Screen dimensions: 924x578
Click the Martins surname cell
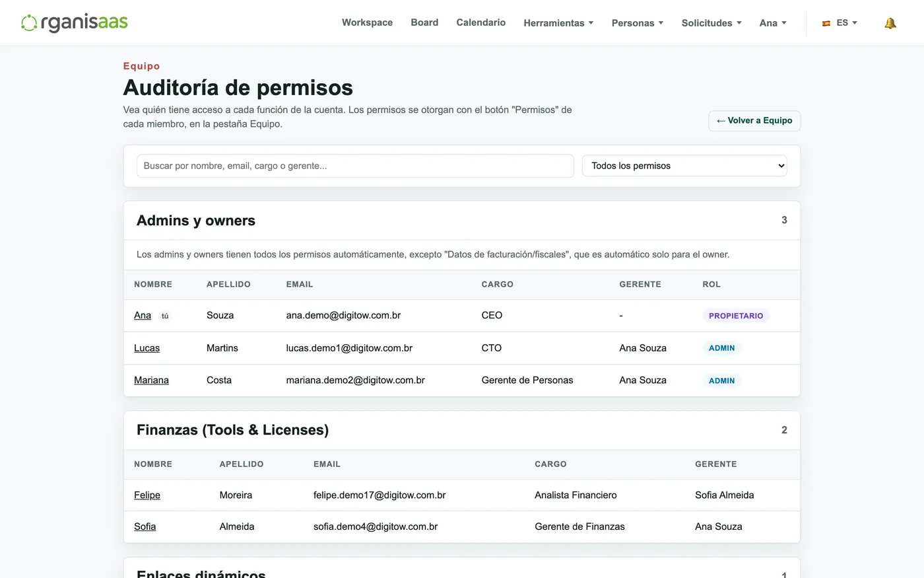tap(222, 348)
